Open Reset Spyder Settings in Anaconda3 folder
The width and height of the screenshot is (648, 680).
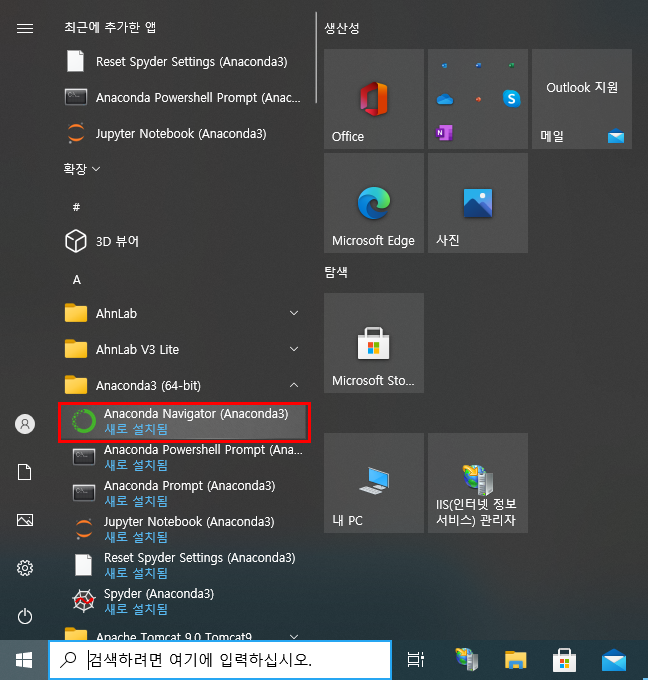tap(183, 566)
